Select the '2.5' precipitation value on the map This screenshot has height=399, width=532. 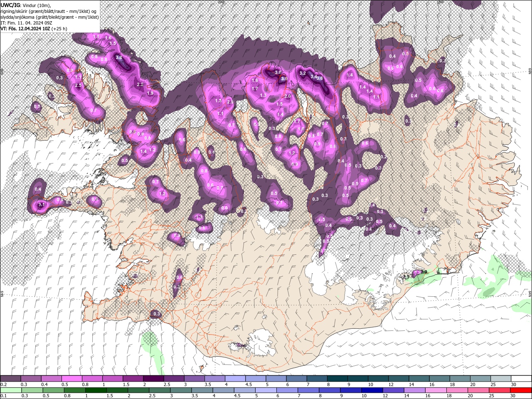pyautogui.click(x=78, y=85)
